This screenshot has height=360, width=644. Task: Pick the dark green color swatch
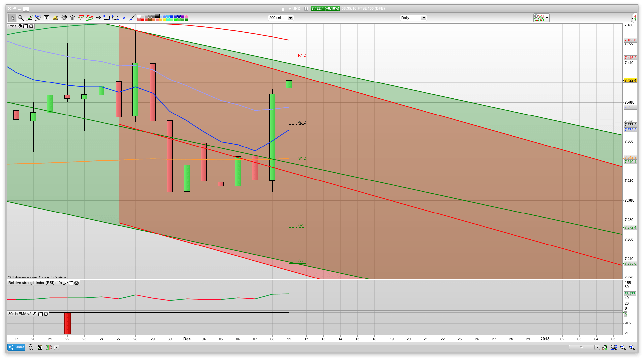click(x=186, y=20)
